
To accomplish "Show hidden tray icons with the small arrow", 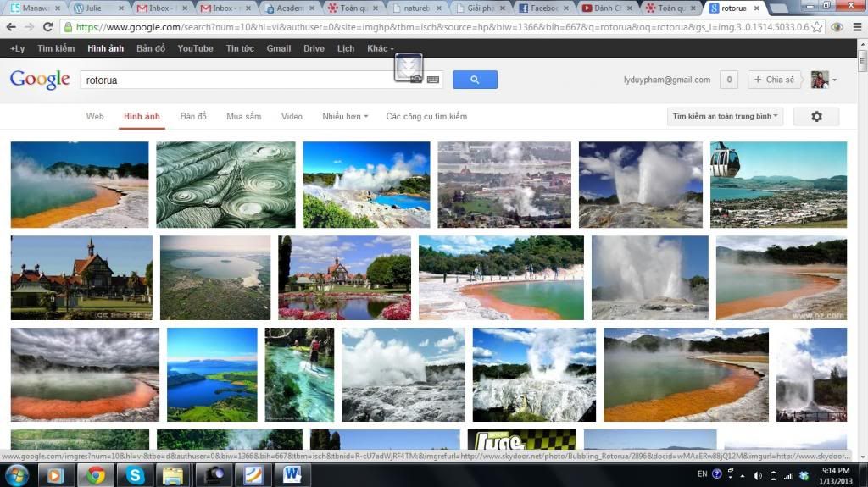I will pos(743,475).
